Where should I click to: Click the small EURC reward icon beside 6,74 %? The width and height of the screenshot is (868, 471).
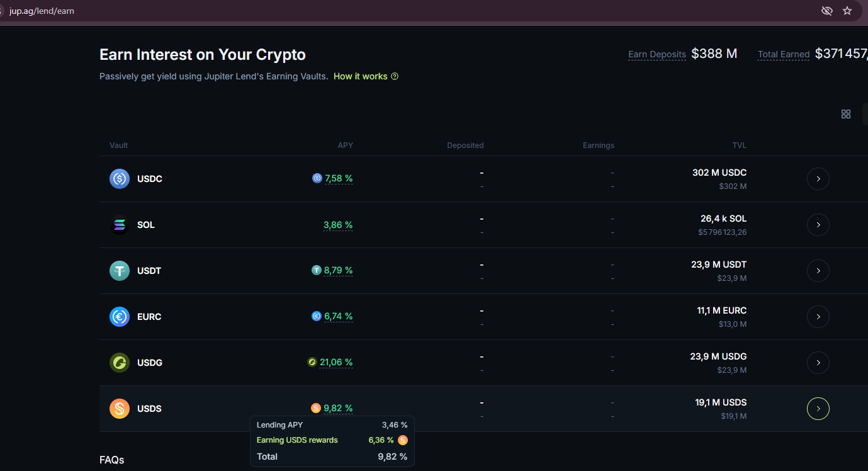pos(317,316)
